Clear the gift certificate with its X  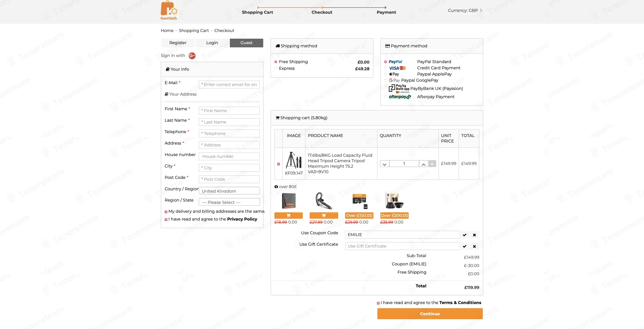[x=474, y=246]
